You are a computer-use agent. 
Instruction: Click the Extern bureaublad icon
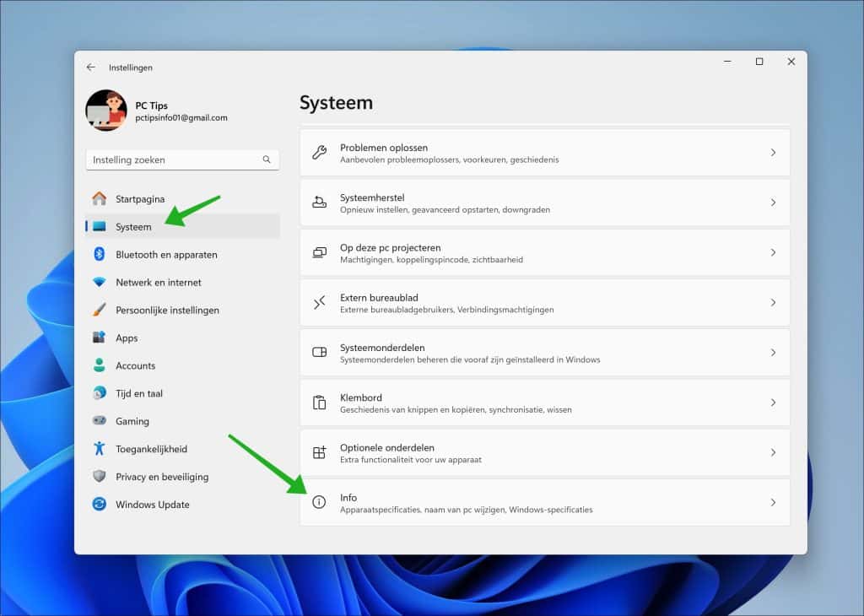pos(320,302)
